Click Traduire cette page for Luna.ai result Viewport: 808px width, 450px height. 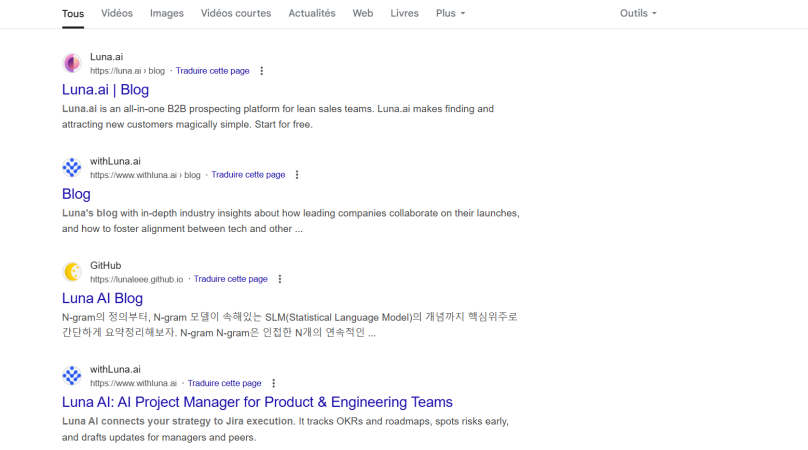212,71
